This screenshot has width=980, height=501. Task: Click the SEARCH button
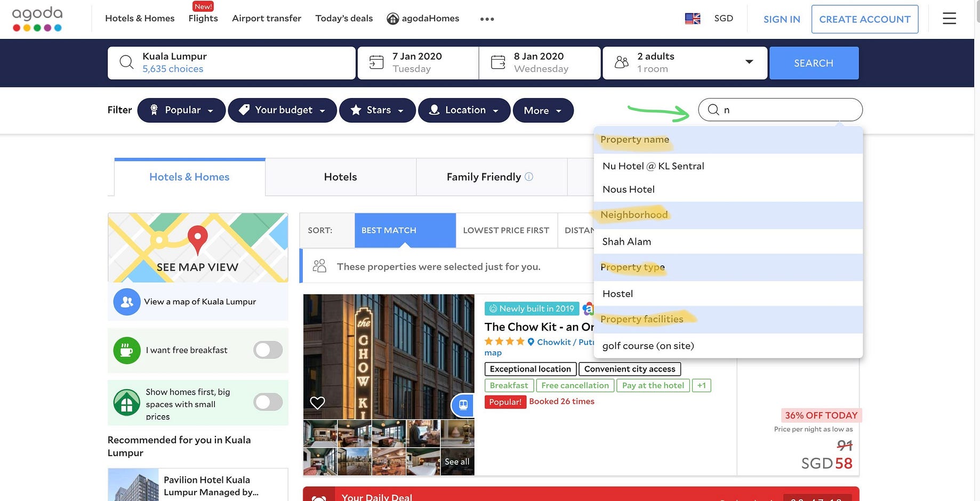tap(813, 62)
